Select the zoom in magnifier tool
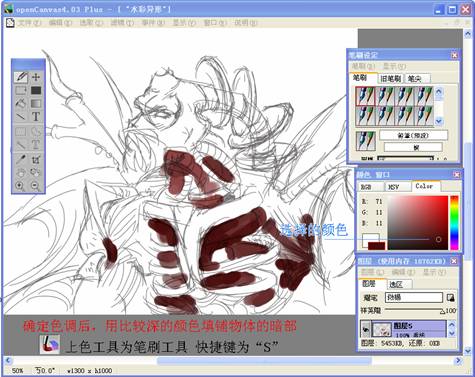 pos(21,186)
